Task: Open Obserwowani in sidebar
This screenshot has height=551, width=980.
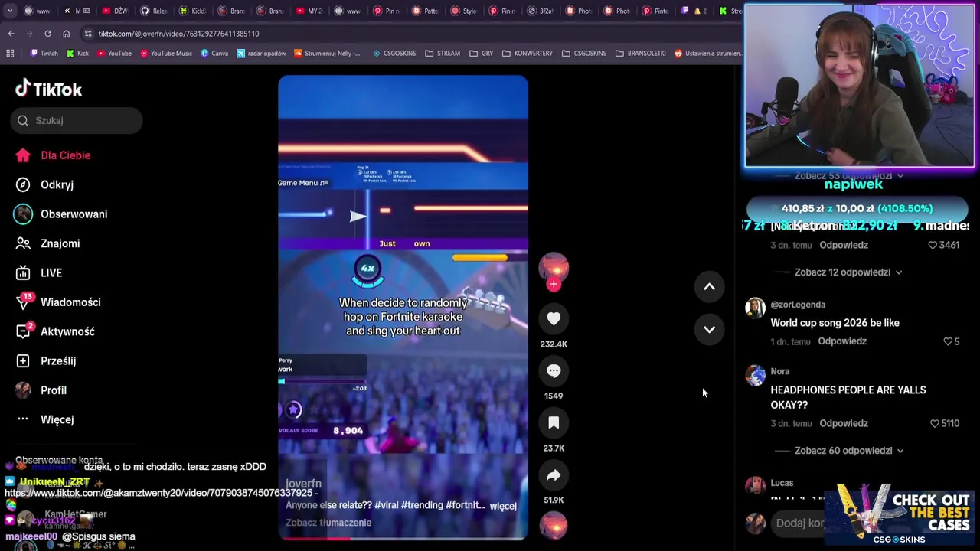Action: click(61, 214)
